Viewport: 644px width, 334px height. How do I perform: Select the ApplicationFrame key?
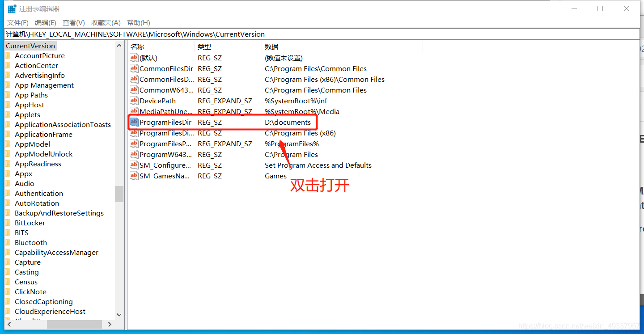pos(43,135)
